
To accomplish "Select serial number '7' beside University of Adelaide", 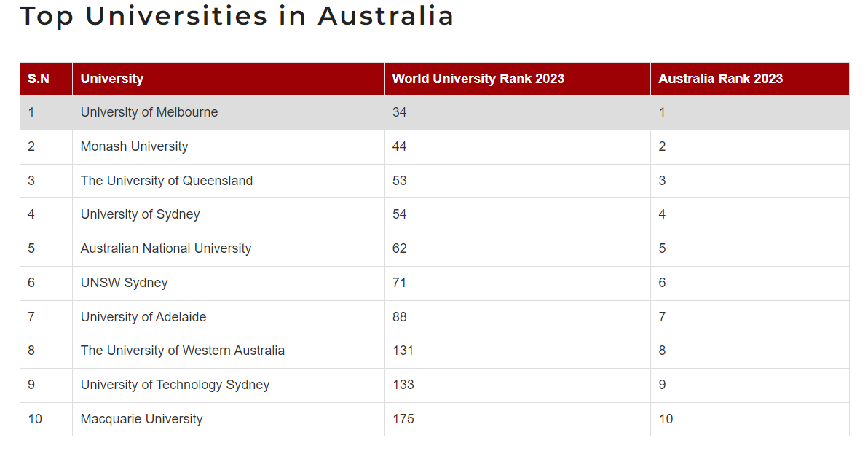I will (31, 317).
